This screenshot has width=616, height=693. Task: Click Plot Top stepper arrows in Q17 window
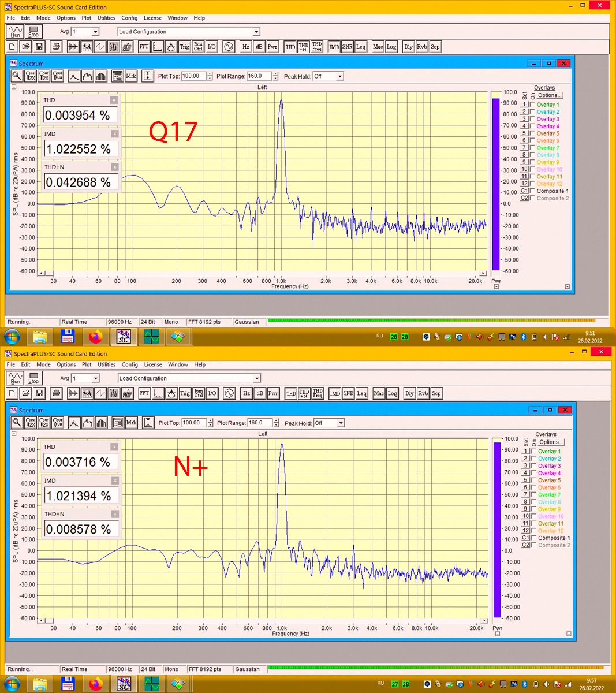pos(210,76)
